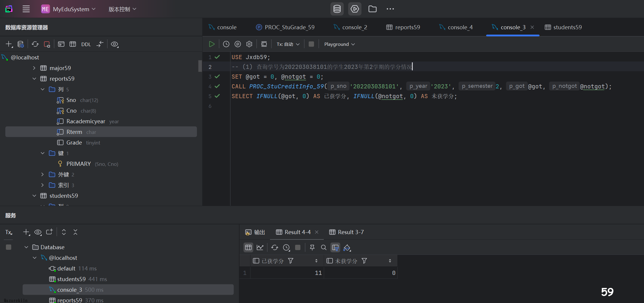
Task: Toggle table grid view in results
Action: click(248, 247)
